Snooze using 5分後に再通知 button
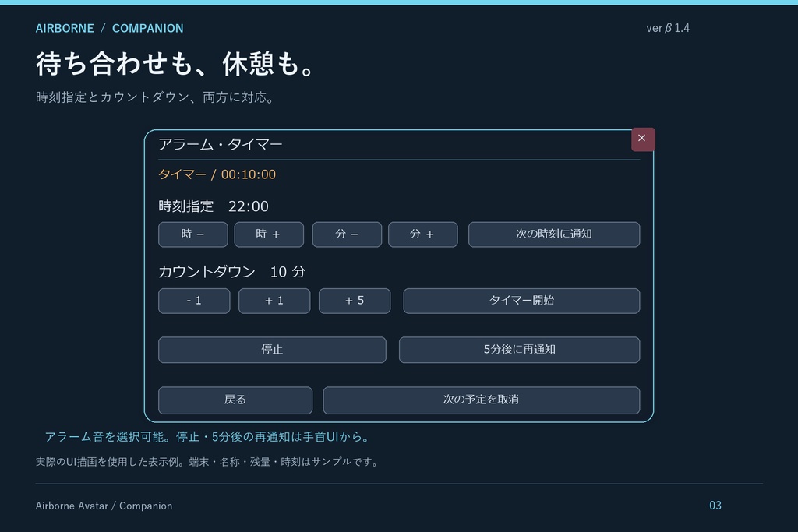 (x=519, y=350)
